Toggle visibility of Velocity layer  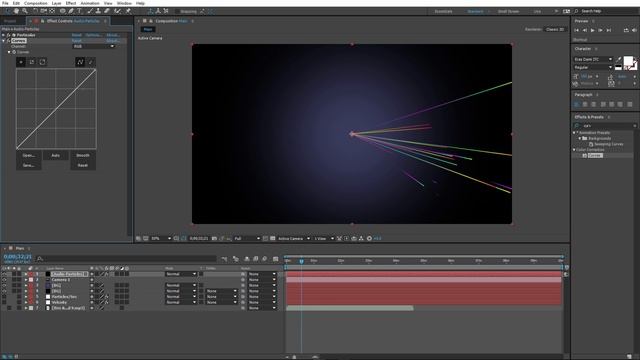point(4,302)
